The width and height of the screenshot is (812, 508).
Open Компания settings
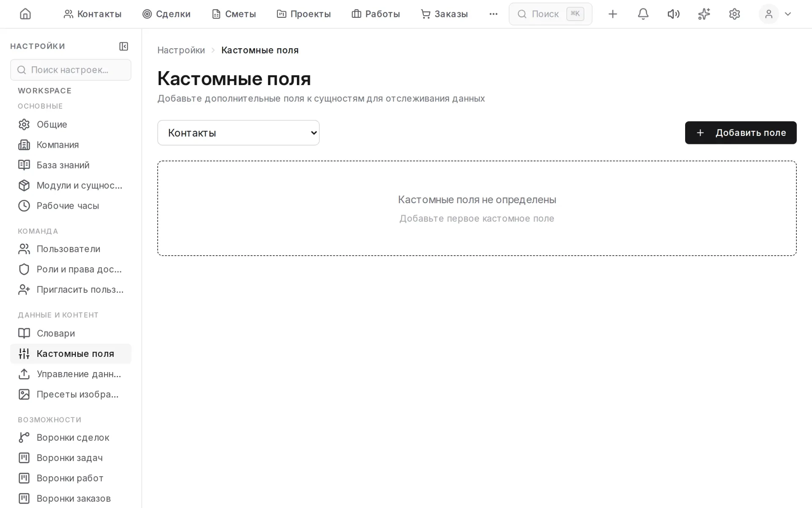click(x=71, y=145)
